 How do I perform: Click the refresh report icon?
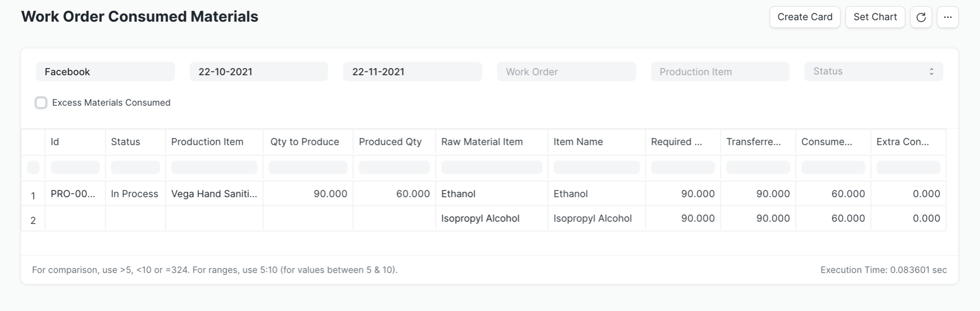920,17
